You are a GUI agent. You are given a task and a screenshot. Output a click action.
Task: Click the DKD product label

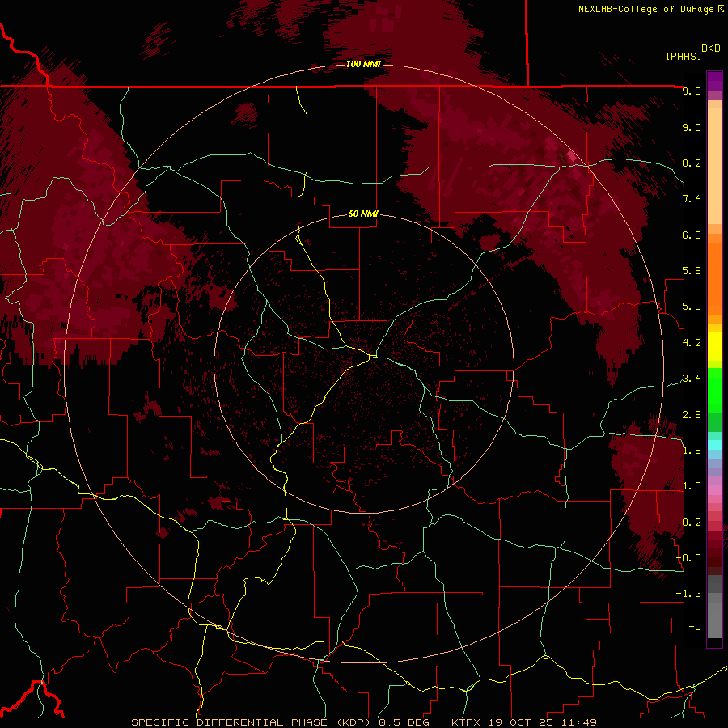[711, 49]
